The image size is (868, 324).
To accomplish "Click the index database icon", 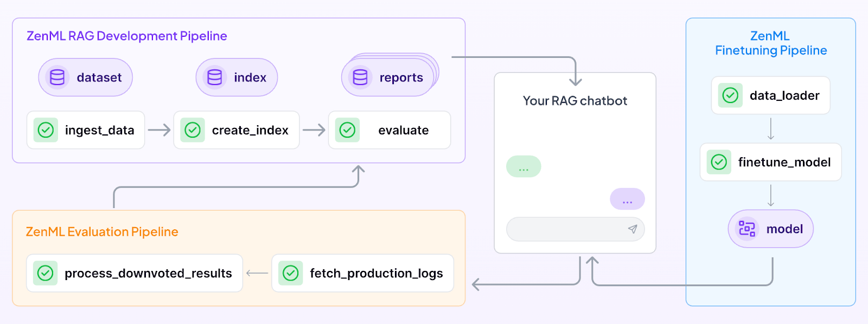I will click(215, 77).
